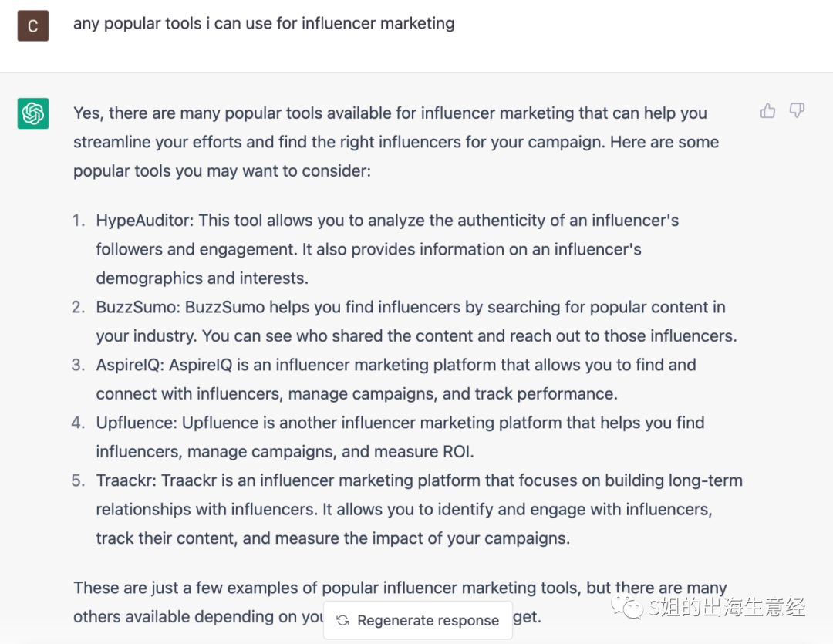The width and height of the screenshot is (833, 644).
Task: Click the list number "5." marker
Action: click(x=79, y=480)
